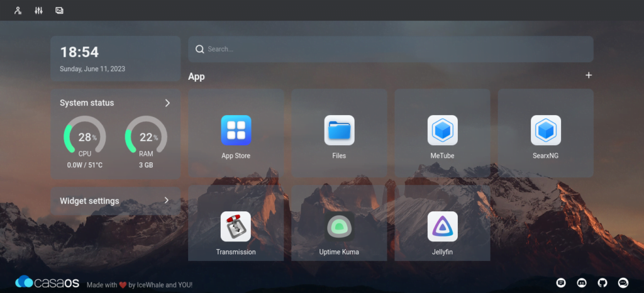Open the MeTube app

pyautogui.click(x=442, y=131)
